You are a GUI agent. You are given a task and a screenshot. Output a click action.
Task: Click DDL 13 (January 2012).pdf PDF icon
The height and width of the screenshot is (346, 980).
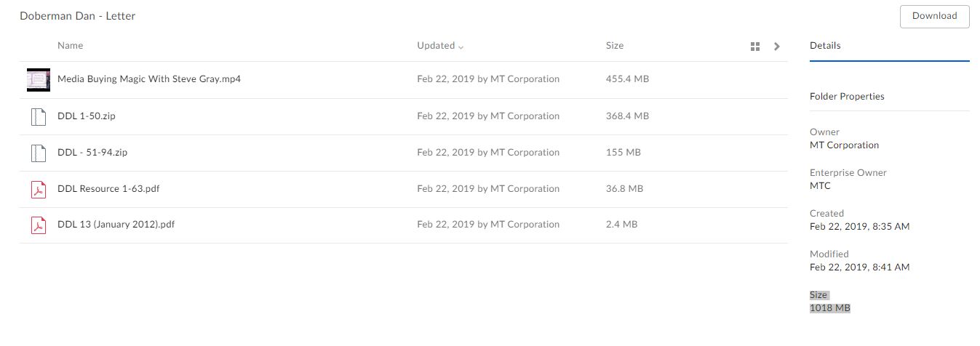38,225
